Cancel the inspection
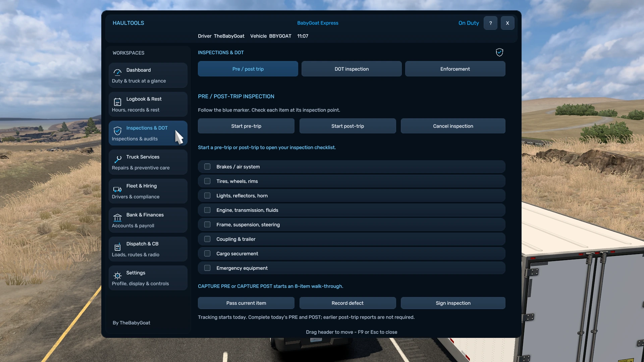The width and height of the screenshot is (644, 362). [453, 126]
